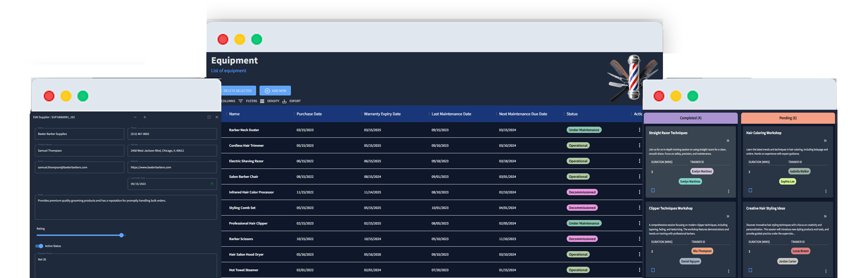868x278 pixels.
Task: Open the Filters icon
Action: tap(241, 101)
